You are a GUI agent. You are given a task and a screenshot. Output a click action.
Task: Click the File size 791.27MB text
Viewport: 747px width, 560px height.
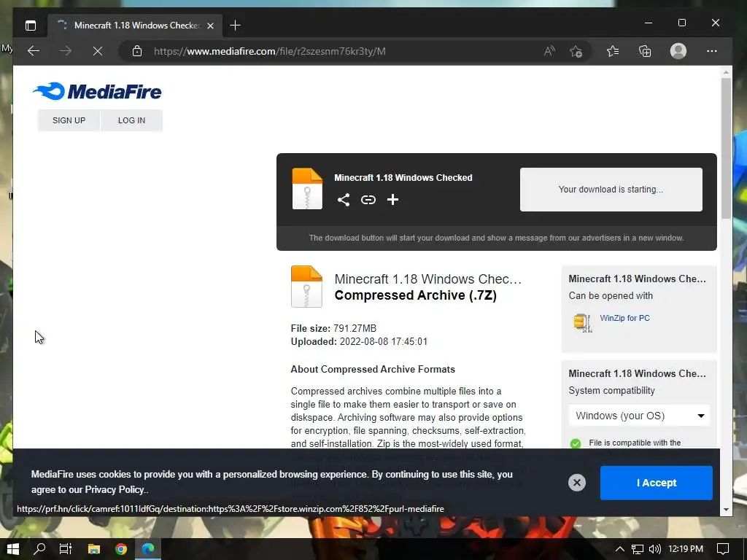pyautogui.click(x=333, y=329)
